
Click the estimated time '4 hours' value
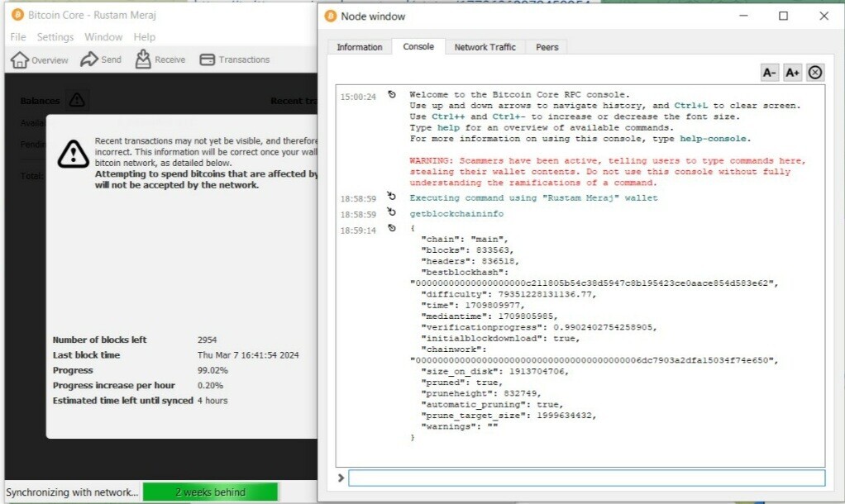pos(212,401)
